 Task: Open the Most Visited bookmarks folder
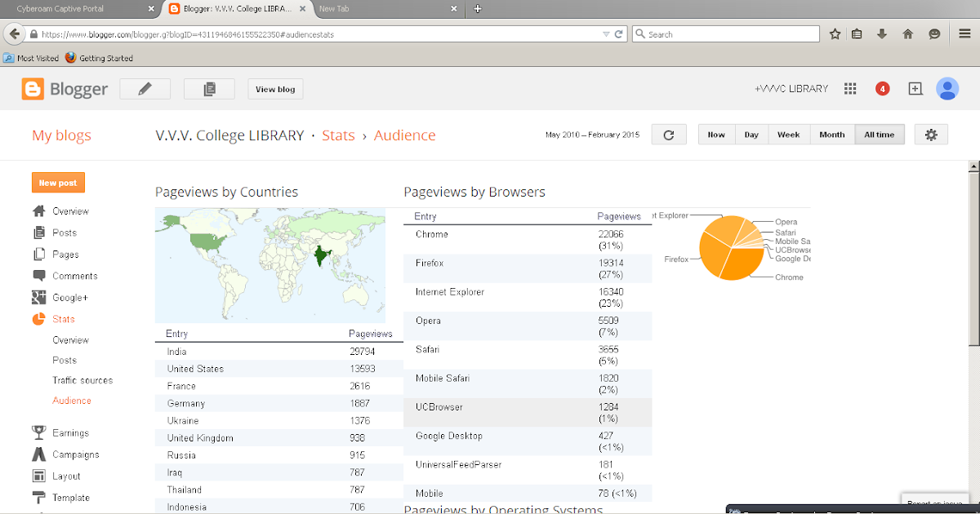coord(31,58)
